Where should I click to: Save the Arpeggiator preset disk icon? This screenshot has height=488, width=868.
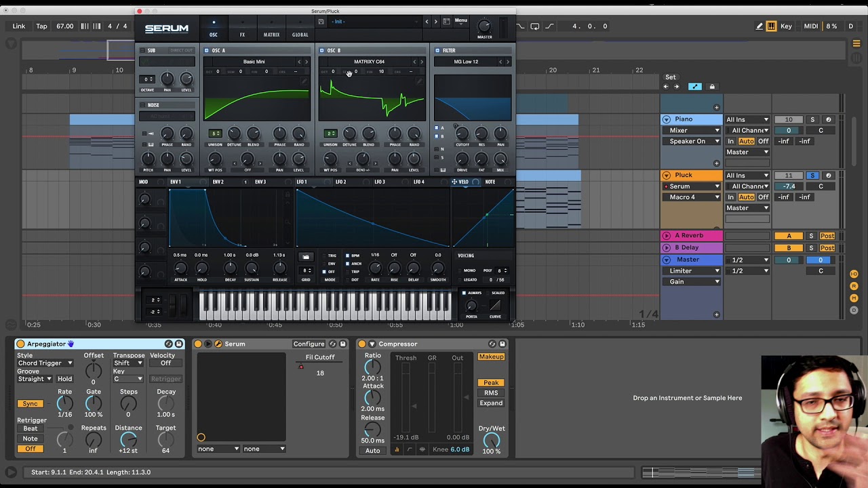178,344
